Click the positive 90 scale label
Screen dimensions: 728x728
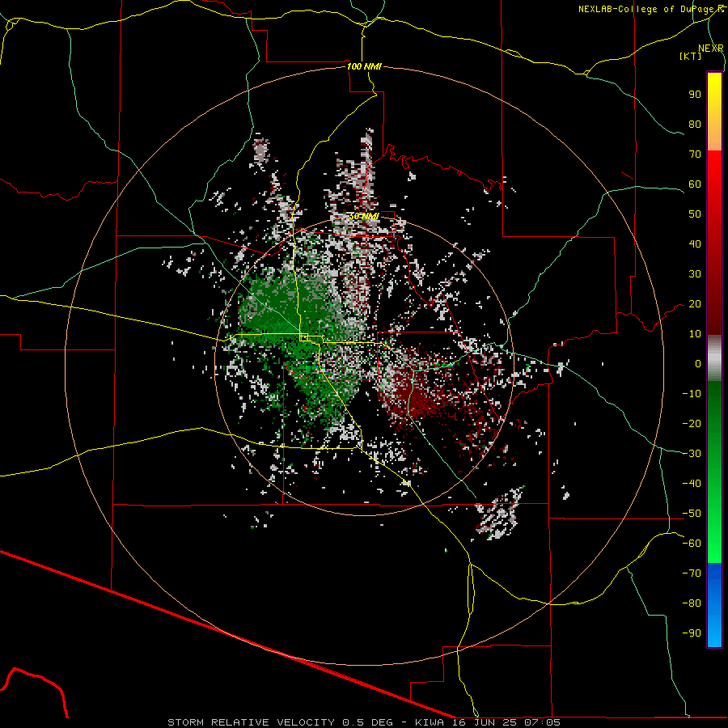tap(695, 95)
